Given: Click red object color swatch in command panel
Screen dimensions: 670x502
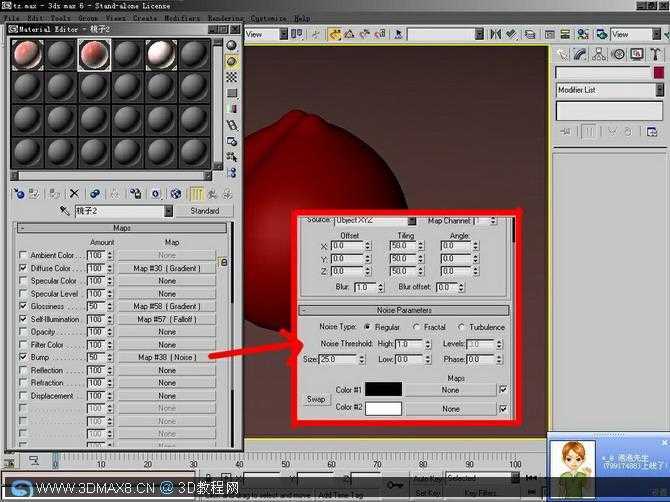Looking at the screenshot, I should tap(658, 73).
